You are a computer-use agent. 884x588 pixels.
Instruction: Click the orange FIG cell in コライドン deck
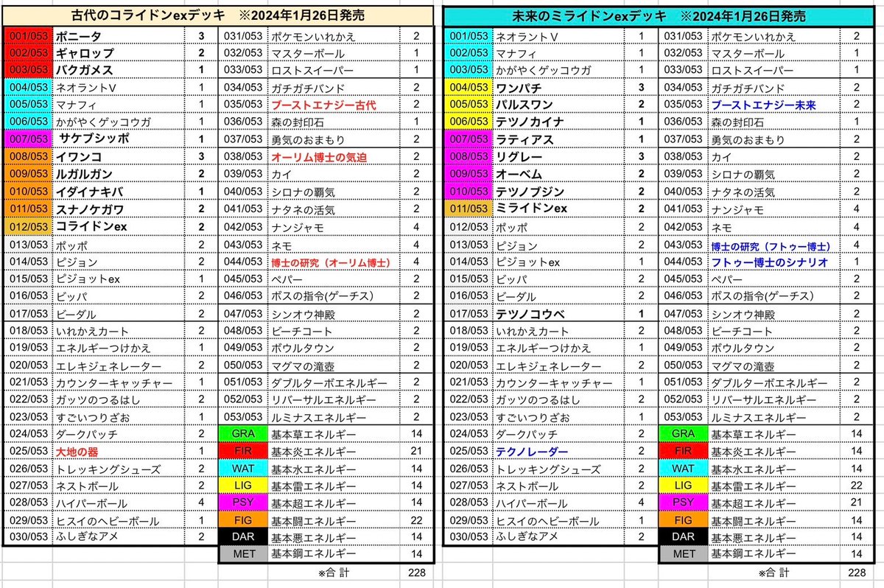(x=242, y=521)
